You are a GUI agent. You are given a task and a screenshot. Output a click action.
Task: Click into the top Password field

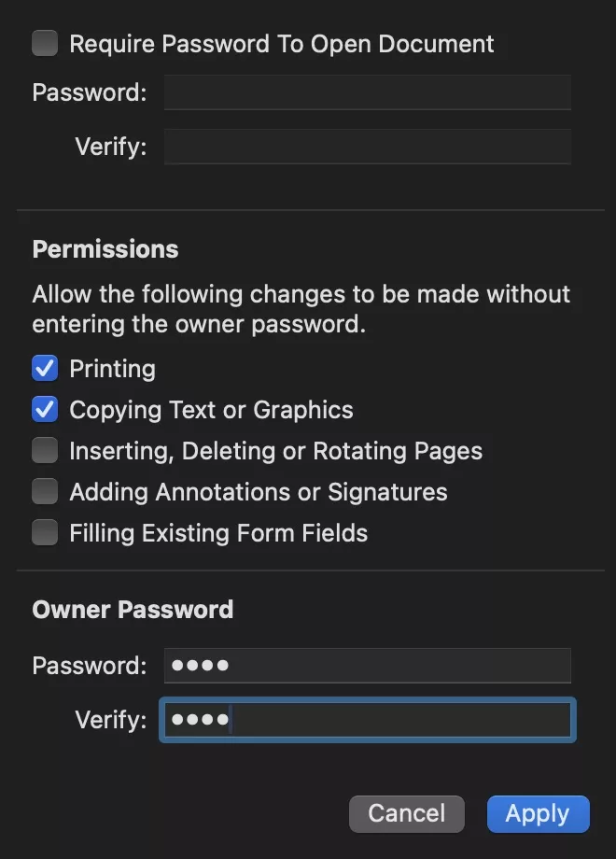[x=367, y=92]
